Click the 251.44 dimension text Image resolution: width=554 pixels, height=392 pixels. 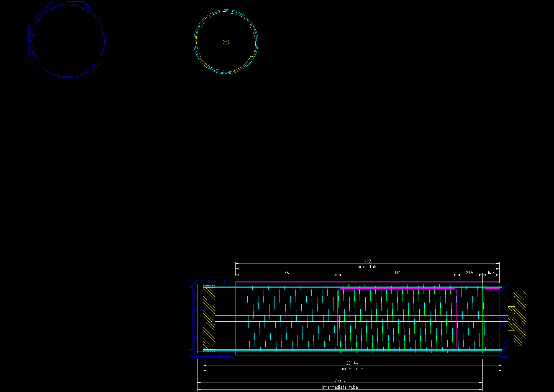[352, 363]
